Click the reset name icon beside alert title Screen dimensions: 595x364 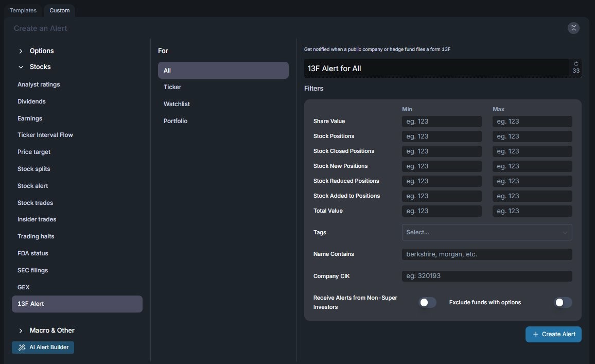click(576, 63)
